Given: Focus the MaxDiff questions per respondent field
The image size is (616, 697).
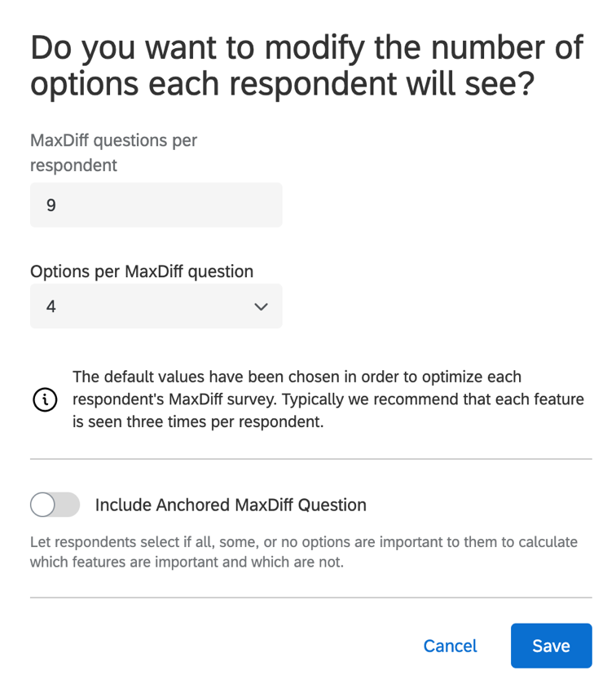Looking at the screenshot, I should pos(156,205).
